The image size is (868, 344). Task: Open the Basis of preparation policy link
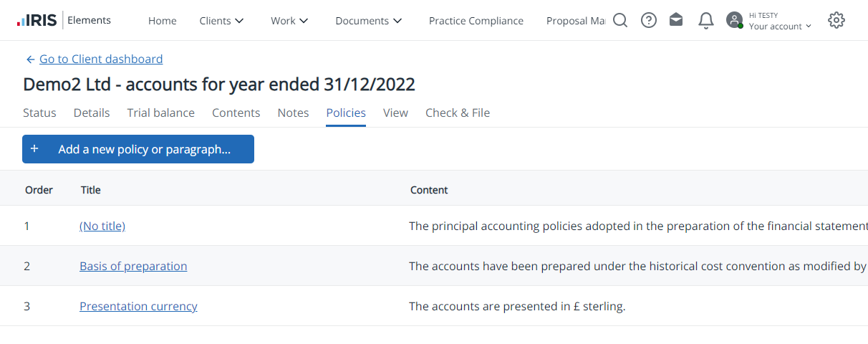(133, 266)
